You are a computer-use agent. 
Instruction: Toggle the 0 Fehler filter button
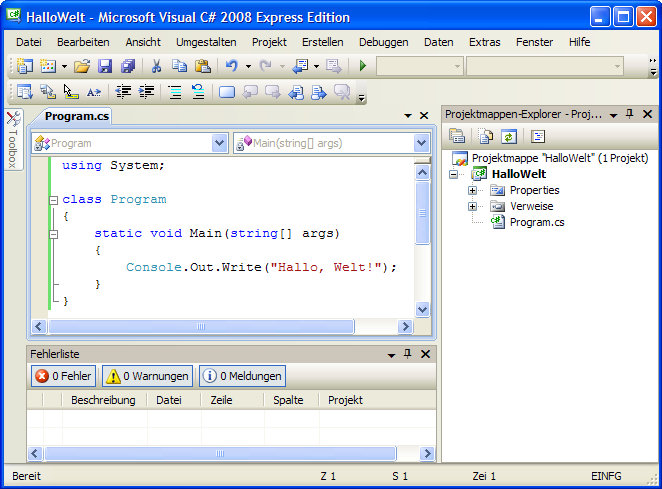tap(63, 376)
